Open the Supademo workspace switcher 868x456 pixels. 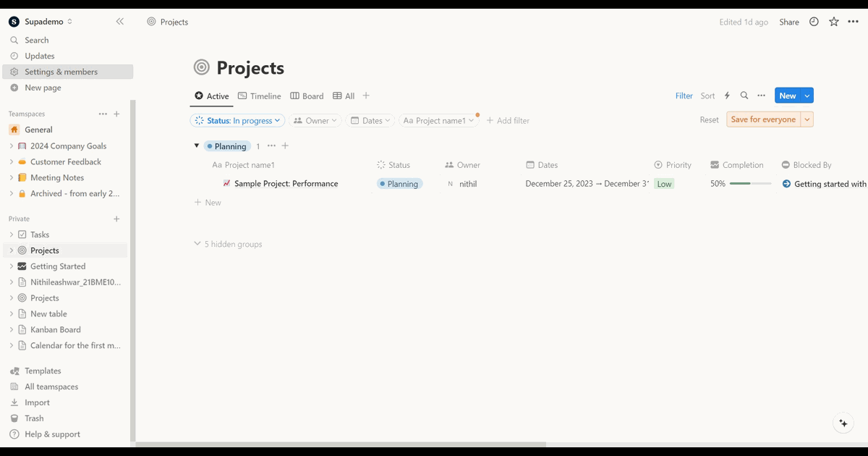point(41,22)
